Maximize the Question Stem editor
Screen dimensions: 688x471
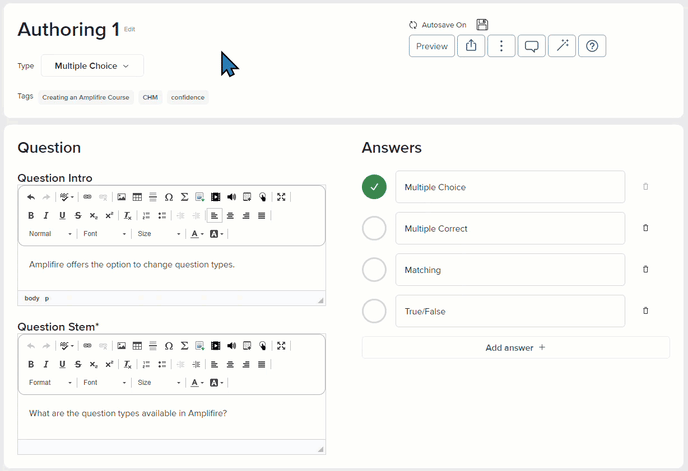[281, 346]
